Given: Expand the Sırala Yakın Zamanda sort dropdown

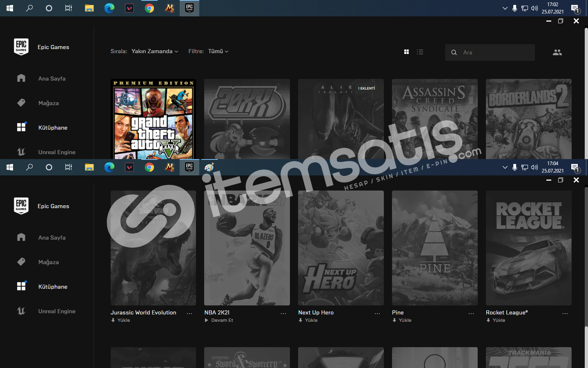Looking at the screenshot, I should click(155, 51).
